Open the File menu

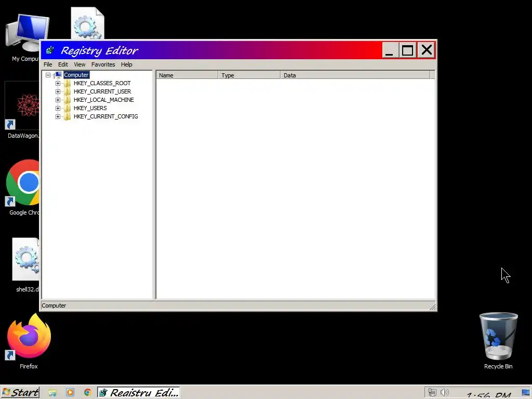click(48, 64)
